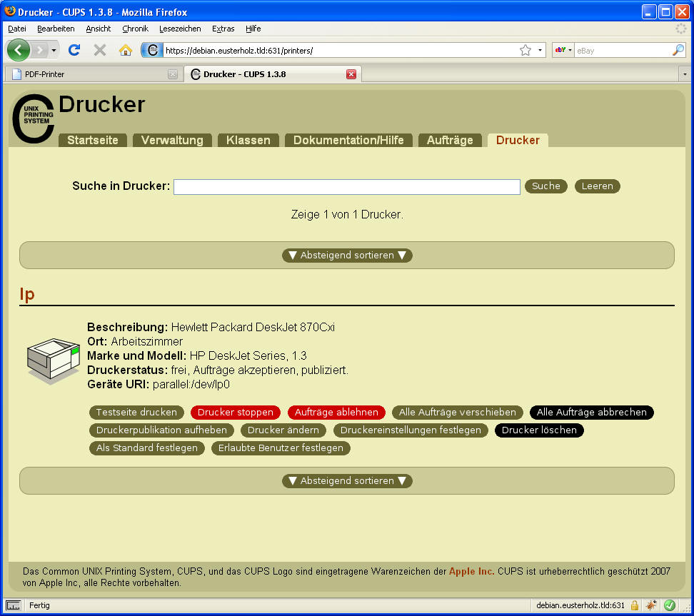Switch to the Verwaltung tab
The image size is (694, 616).
pos(172,140)
